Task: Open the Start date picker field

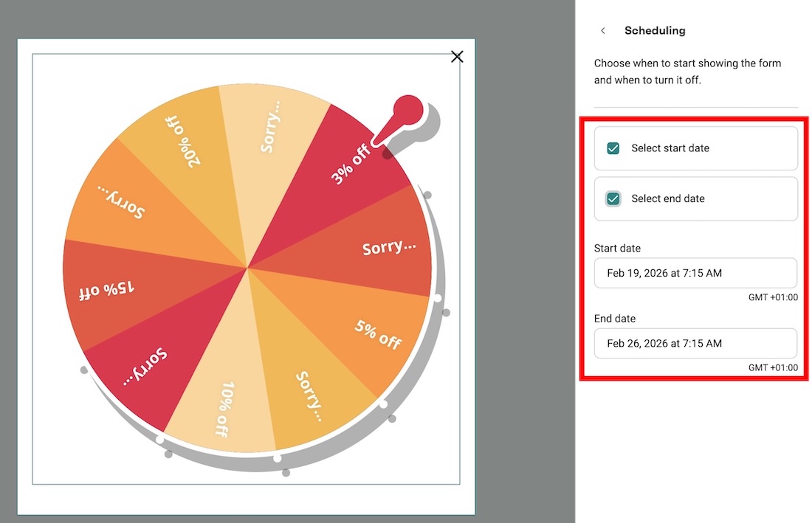Action: [695, 273]
